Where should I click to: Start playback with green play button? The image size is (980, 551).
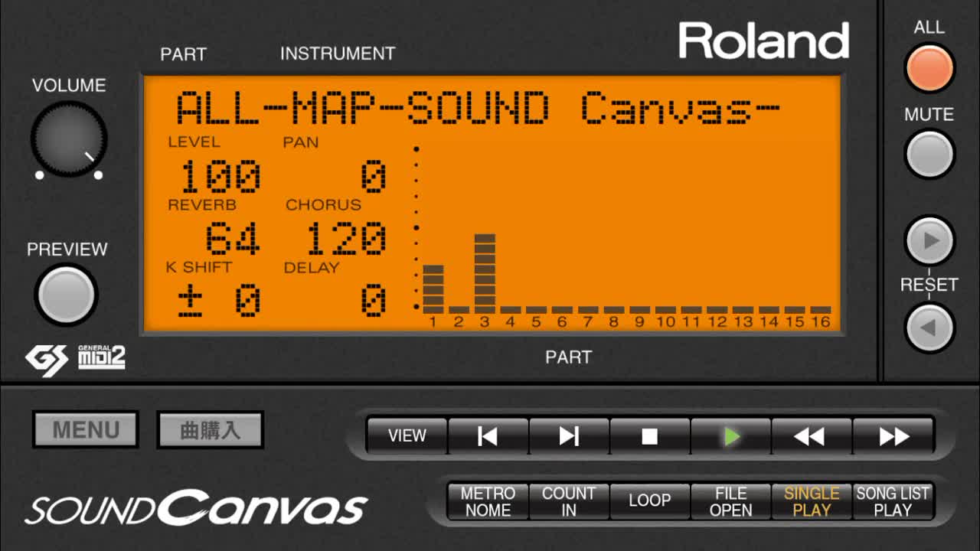tap(731, 436)
